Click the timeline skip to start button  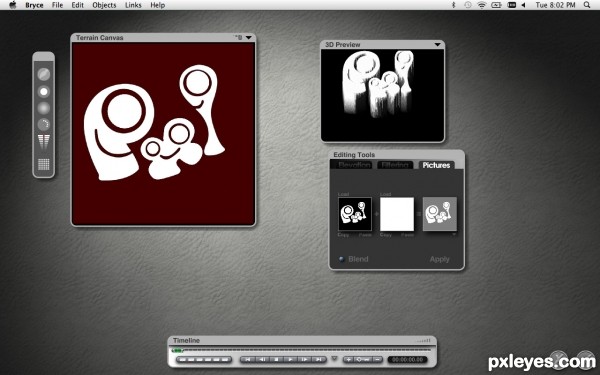tap(248, 359)
